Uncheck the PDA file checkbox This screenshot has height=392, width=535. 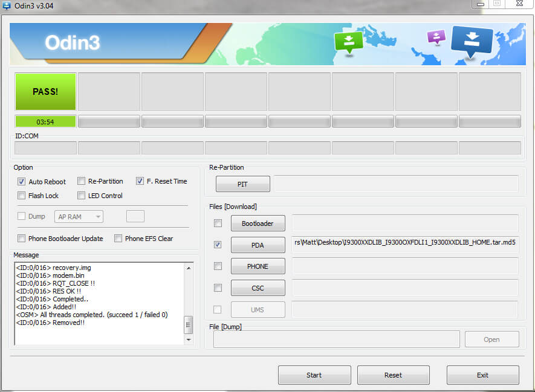[218, 245]
